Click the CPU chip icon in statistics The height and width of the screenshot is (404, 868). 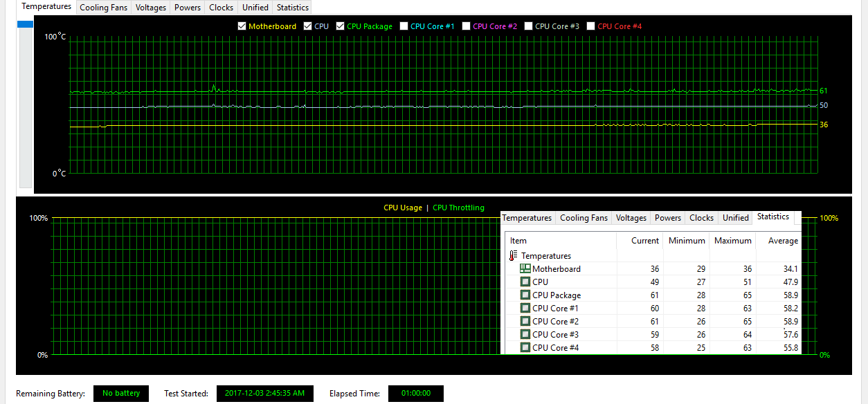point(525,282)
